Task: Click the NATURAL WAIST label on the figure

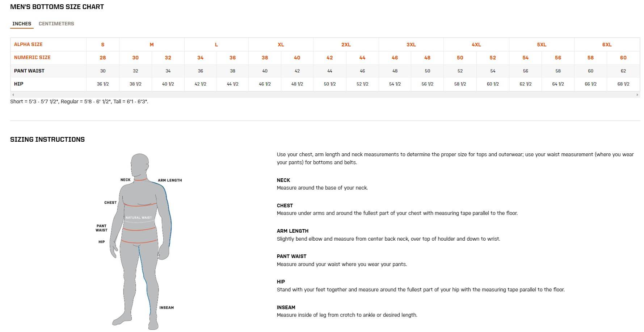Action: point(139,218)
